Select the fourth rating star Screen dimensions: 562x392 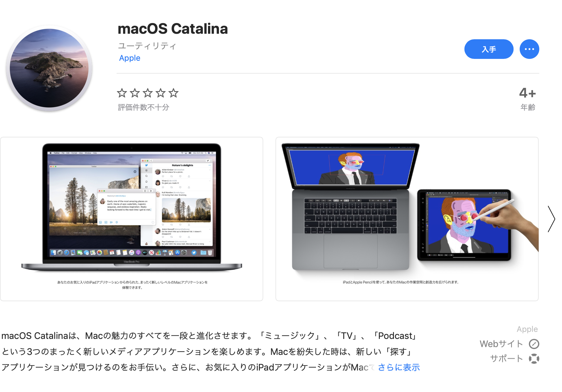pyautogui.click(x=160, y=93)
